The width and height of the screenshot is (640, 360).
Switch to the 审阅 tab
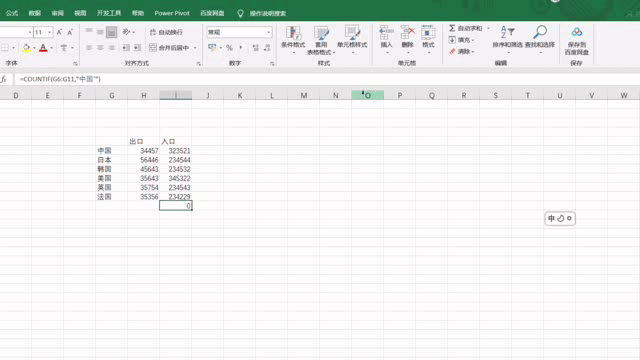click(x=58, y=13)
